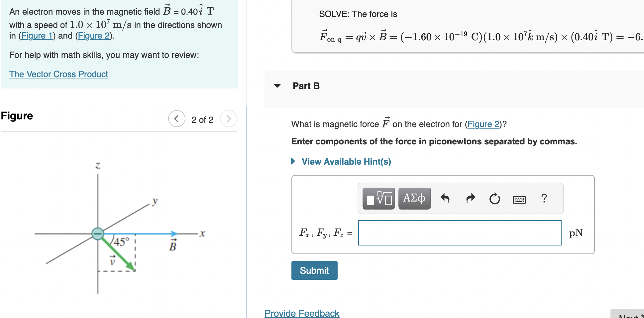Open Figure 2 link in problem statement
Viewport: 644px width, 318px height.
93,36
